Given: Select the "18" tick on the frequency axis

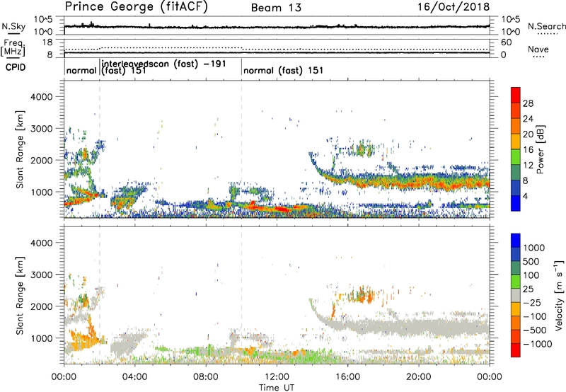Looking at the screenshot, I should pos(47,42).
